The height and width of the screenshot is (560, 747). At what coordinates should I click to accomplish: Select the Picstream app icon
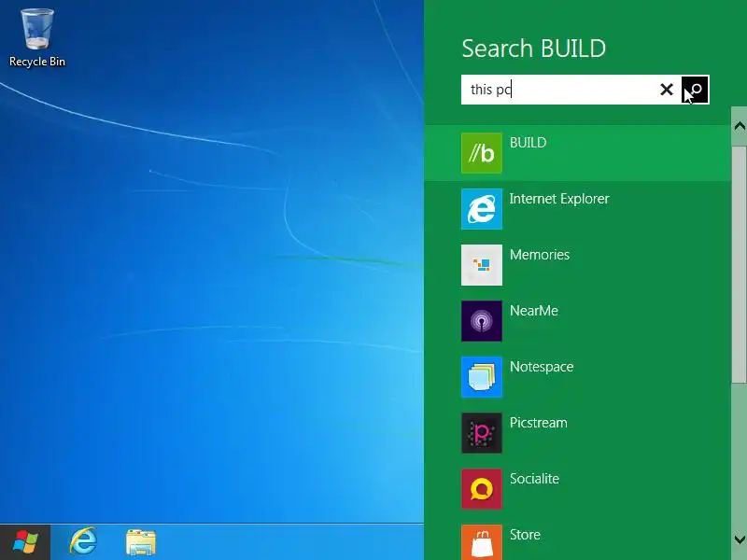point(482,433)
